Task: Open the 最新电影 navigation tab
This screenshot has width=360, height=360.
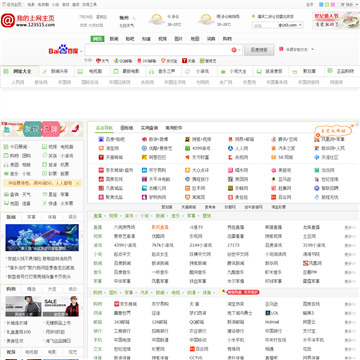Action: pos(127,71)
